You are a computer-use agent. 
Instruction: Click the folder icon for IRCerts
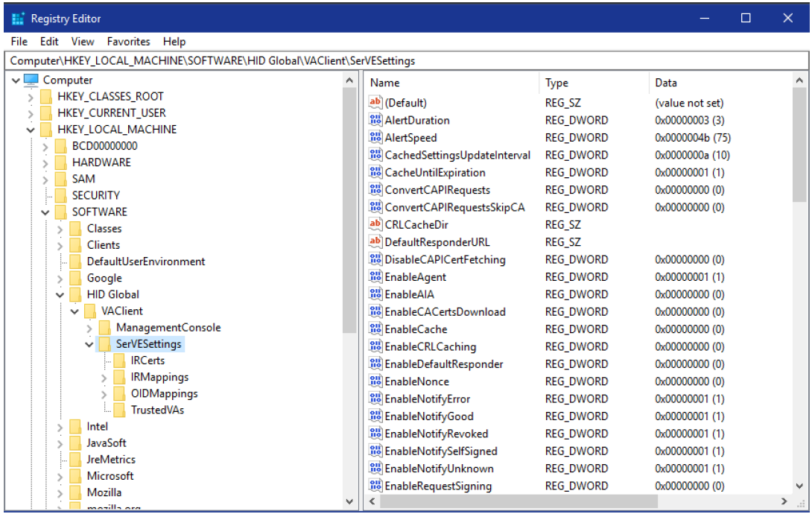119,360
